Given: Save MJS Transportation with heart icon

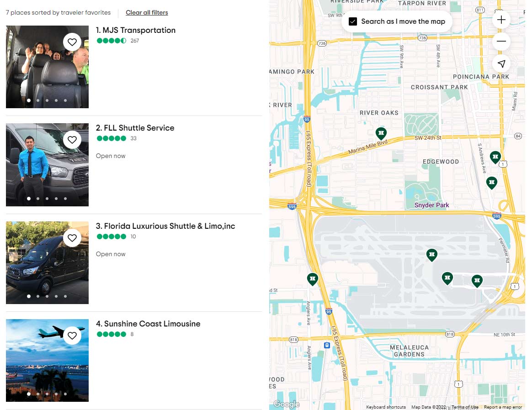Looking at the screenshot, I should click(x=72, y=42).
